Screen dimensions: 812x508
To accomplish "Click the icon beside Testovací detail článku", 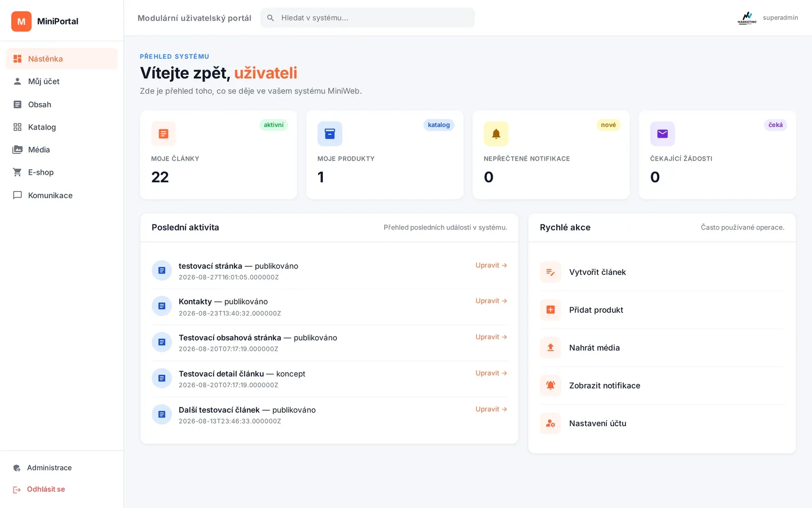I will point(162,378).
